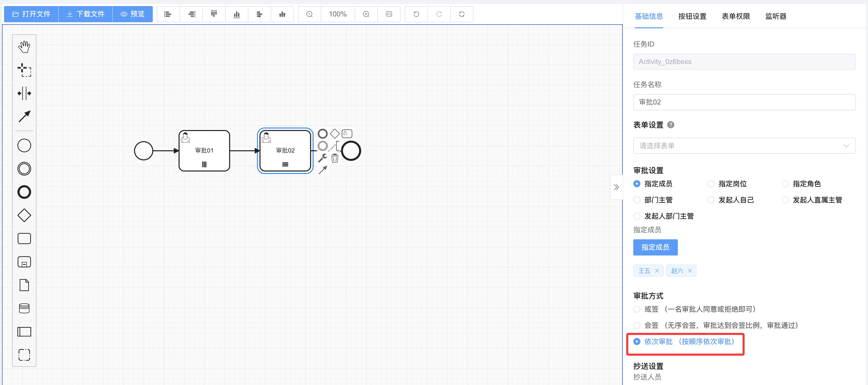The width and height of the screenshot is (868, 385).
Task: Click the 指定成员 blue button
Action: [x=655, y=247]
